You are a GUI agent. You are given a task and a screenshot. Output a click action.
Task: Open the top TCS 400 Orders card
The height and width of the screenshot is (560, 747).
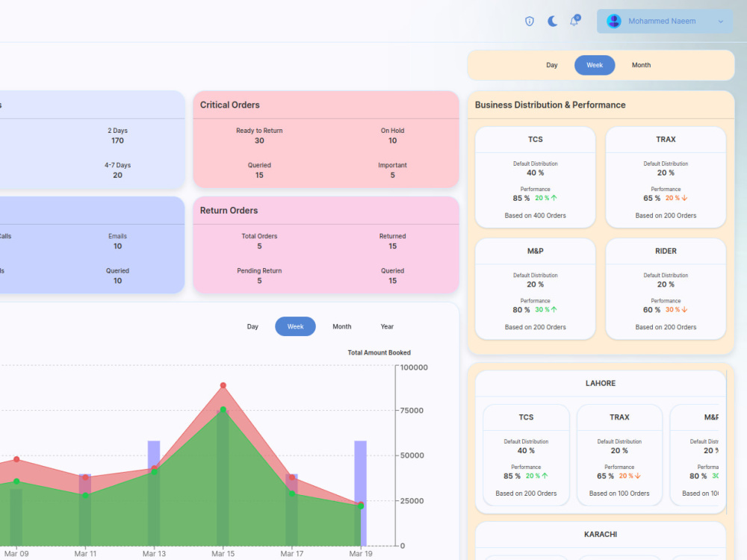pyautogui.click(x=535, y=177)
